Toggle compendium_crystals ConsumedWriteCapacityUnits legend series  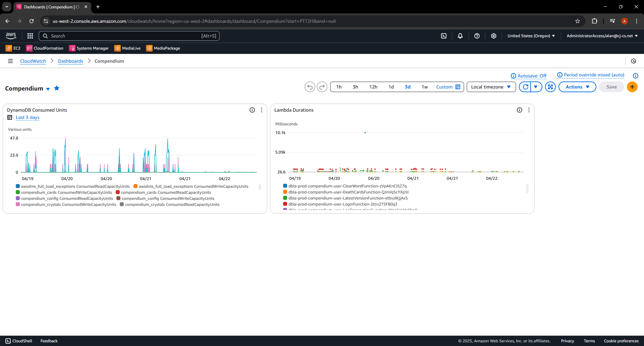66,205
